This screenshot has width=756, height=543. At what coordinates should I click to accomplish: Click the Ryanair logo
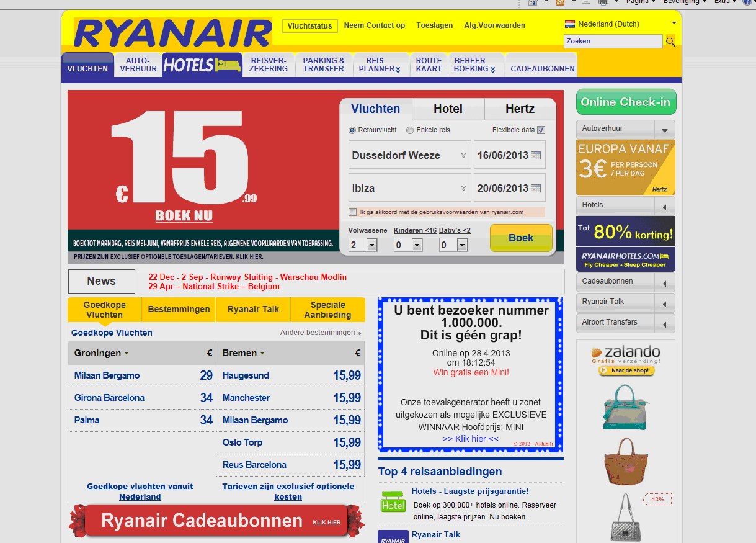(x=173, y=33)
